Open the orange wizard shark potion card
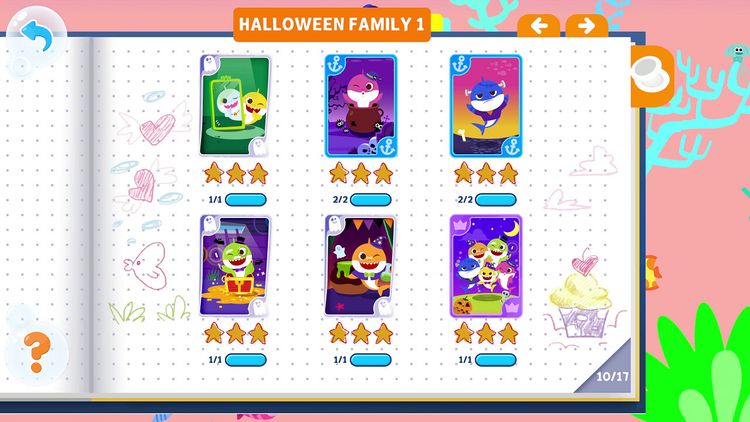 361,266
